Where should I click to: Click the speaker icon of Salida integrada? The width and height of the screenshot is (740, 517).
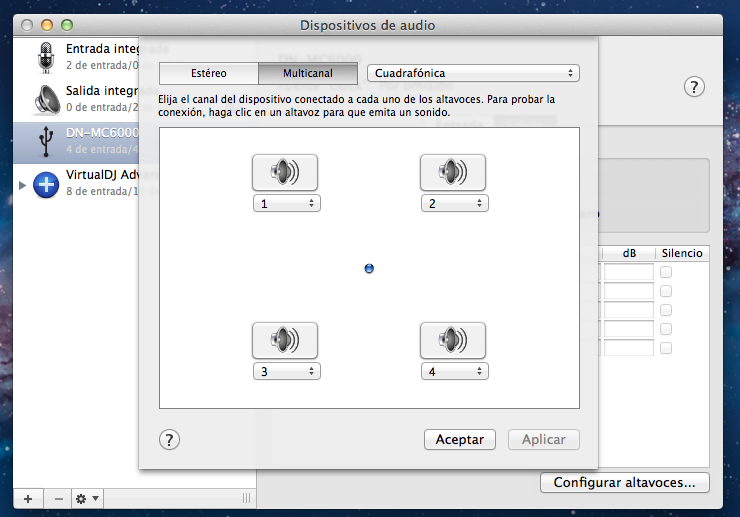click(47, 99)
